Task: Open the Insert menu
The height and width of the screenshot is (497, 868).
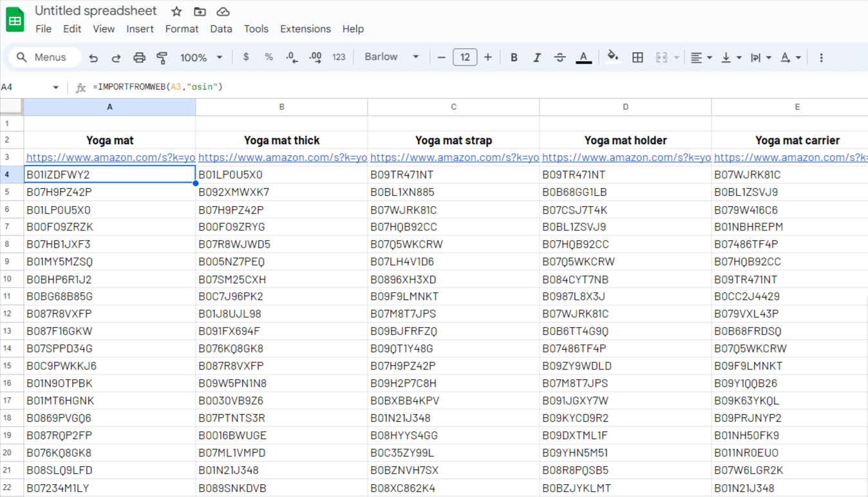Action: tap(140, 29)
